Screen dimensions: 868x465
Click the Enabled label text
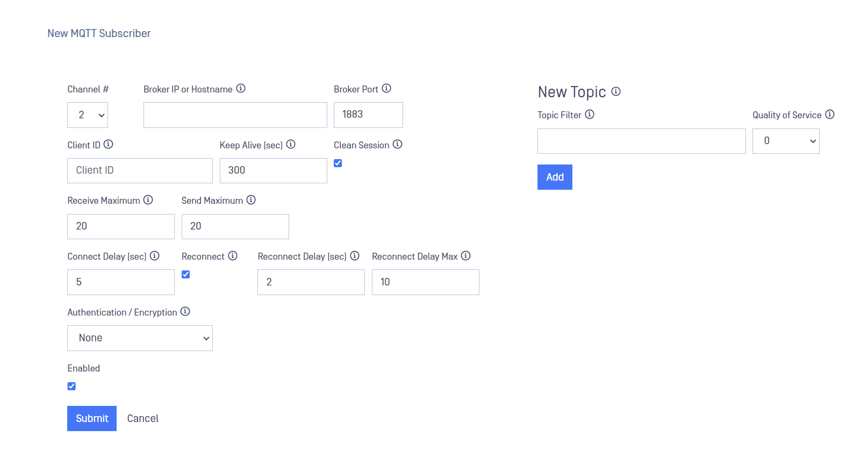[84, 368]
